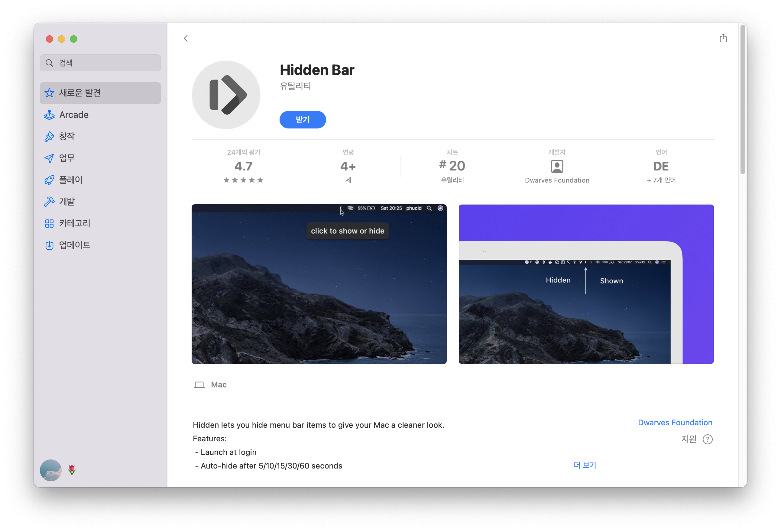Click the 업데이트 download icon

click(49, 245)
